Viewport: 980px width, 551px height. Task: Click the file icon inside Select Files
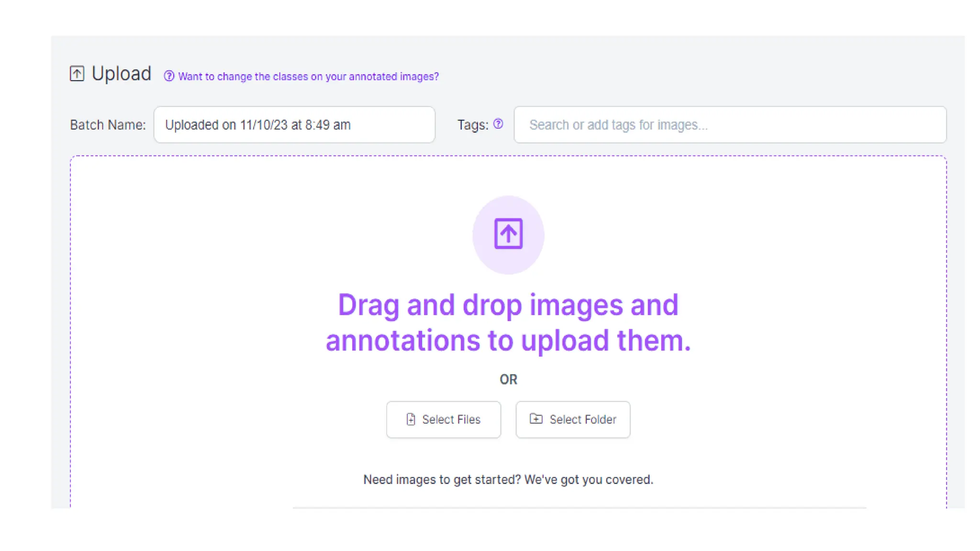[x=411, y=419]
